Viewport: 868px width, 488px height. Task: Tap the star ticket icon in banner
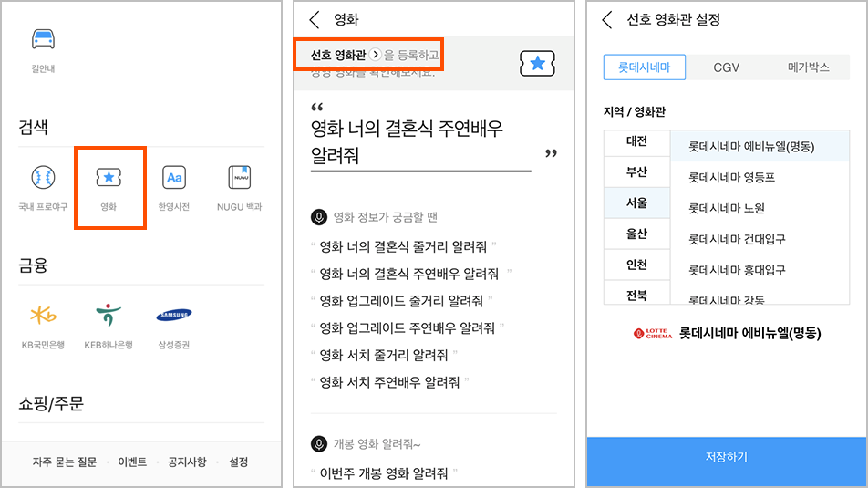(537, 64)
